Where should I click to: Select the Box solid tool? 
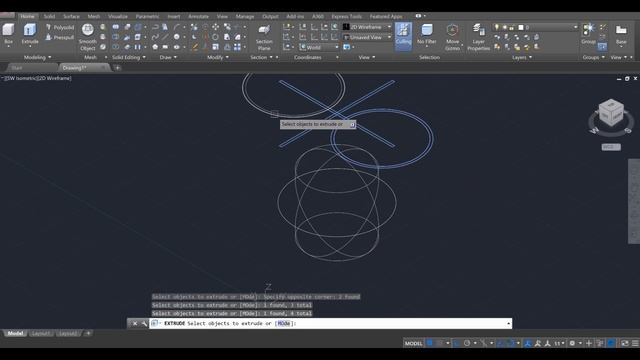(x=8, y=33)
